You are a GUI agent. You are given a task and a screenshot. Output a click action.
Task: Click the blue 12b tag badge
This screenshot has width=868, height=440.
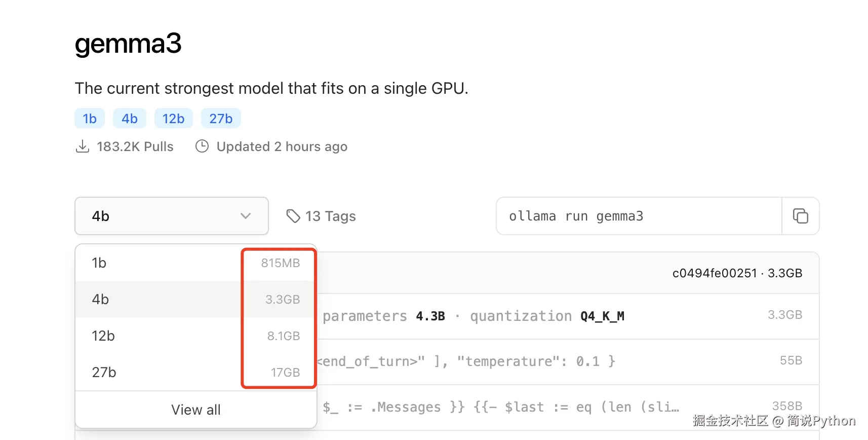(x=173, y=119)
